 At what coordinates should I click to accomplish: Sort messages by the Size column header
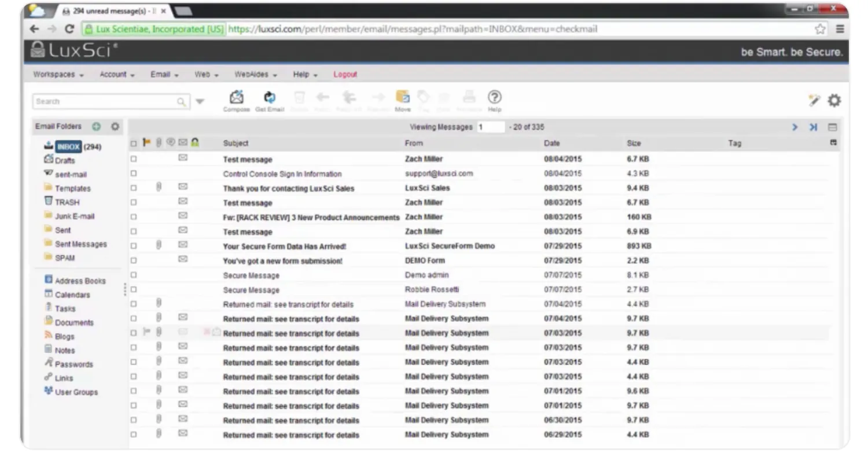click(634, 143)
